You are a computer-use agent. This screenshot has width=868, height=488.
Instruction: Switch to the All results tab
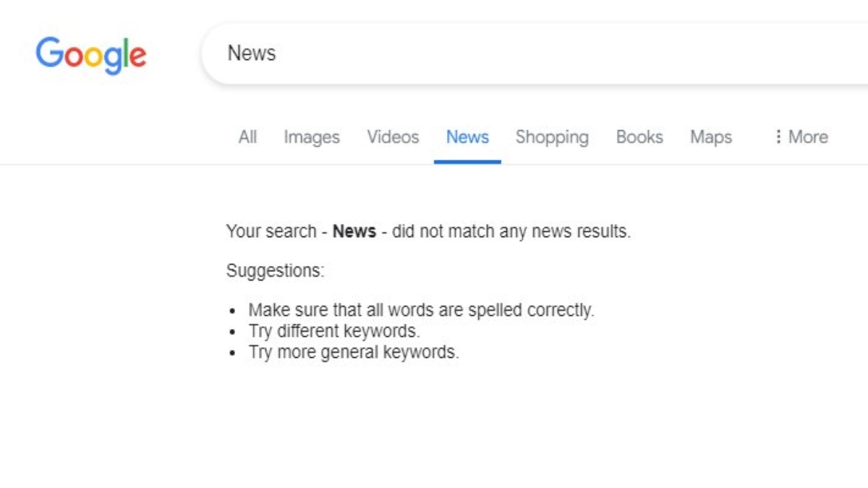click(x=247, y=137)
